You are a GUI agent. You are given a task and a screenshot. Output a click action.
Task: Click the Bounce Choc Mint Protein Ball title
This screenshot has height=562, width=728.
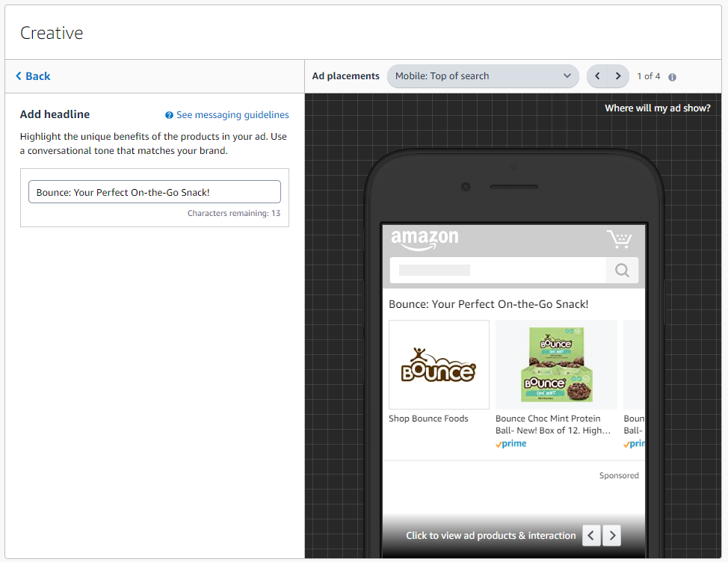(x=552, y=424)
